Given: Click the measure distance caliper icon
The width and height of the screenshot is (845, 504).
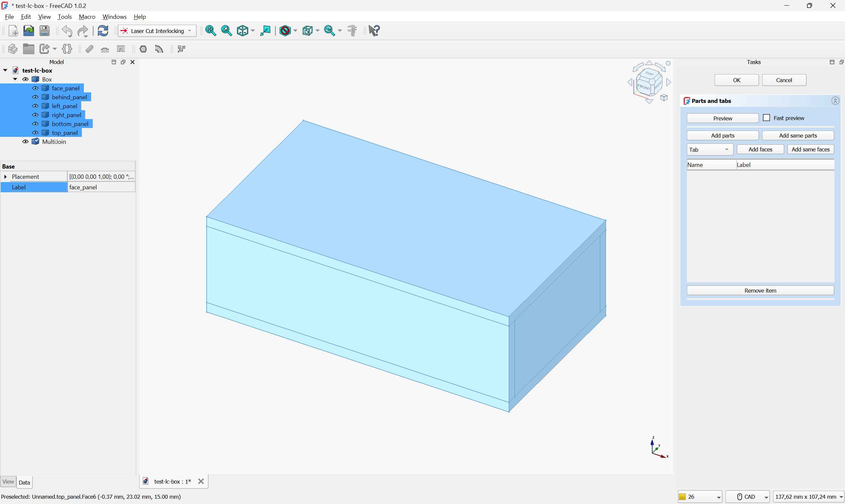Looking at the screenshot, I should 352,31.
